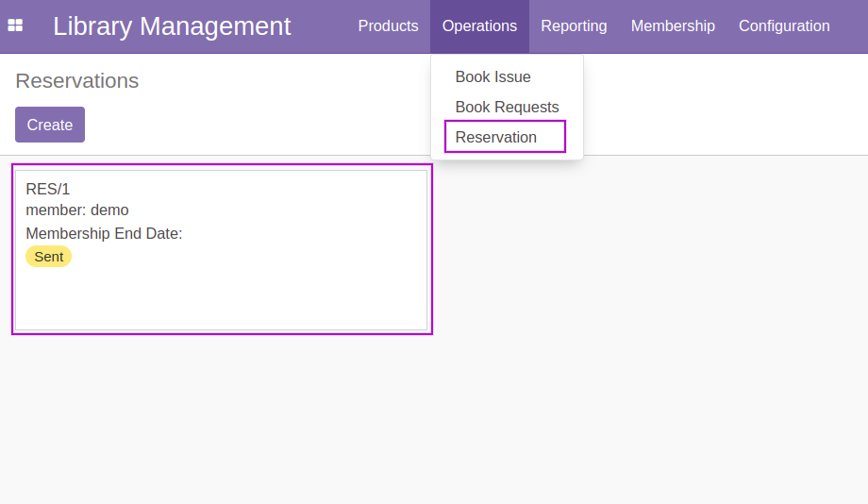Open the Reporting menu

[x=574, y=26]
